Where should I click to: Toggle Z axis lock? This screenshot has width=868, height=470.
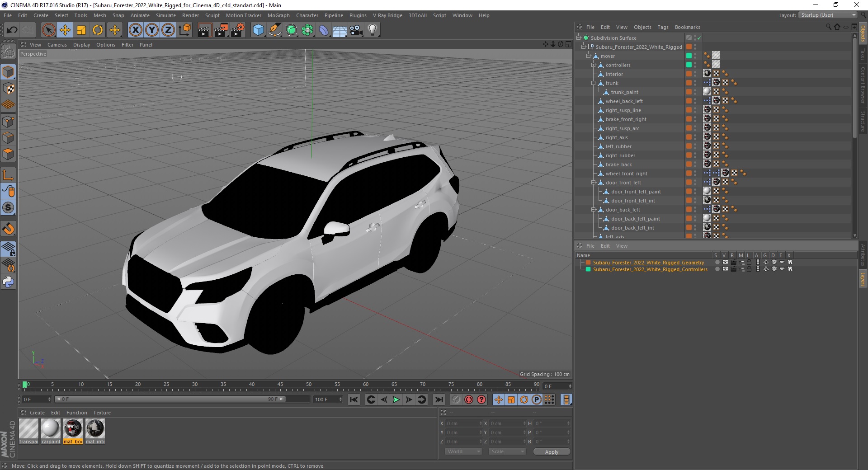pos(168,30)
